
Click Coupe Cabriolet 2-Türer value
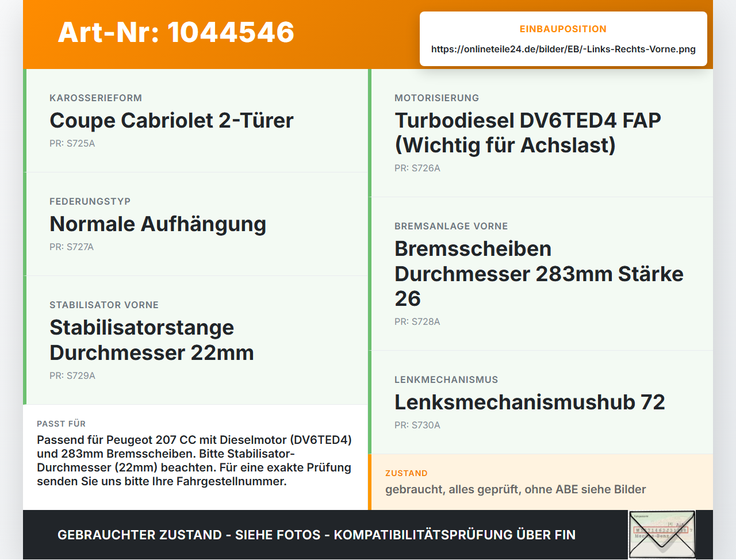coord(171,120)
